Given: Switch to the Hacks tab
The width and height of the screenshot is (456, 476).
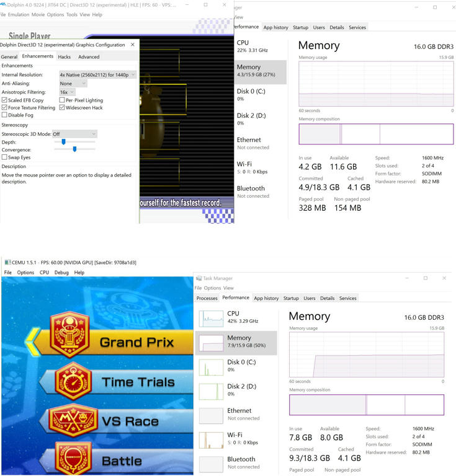Looking at the screenshot, I should pos(65,56).
